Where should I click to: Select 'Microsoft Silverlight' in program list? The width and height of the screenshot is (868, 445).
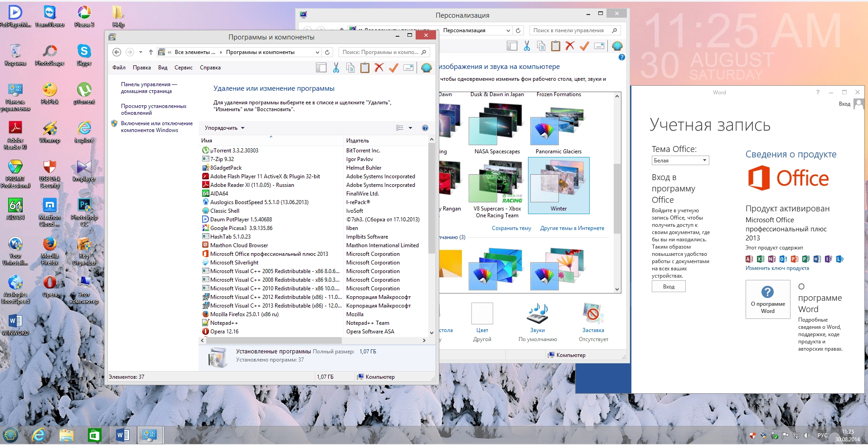pyautogui.click(x=234, y=263)
